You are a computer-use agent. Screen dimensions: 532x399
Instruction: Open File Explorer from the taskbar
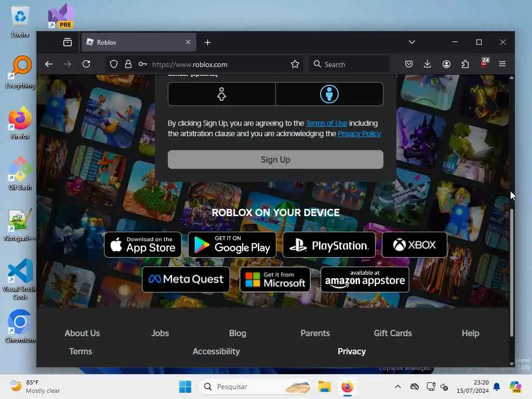point(324,387)
